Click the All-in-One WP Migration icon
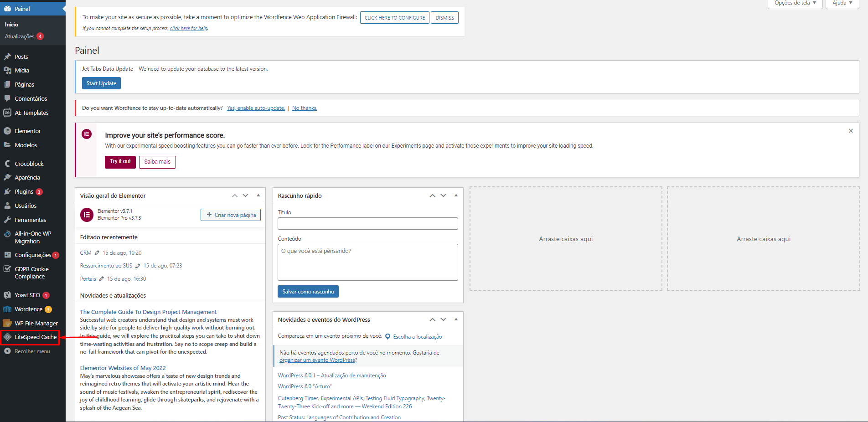Screen dimensions: 868x422 pyautogui.click(x=7, y=234)
